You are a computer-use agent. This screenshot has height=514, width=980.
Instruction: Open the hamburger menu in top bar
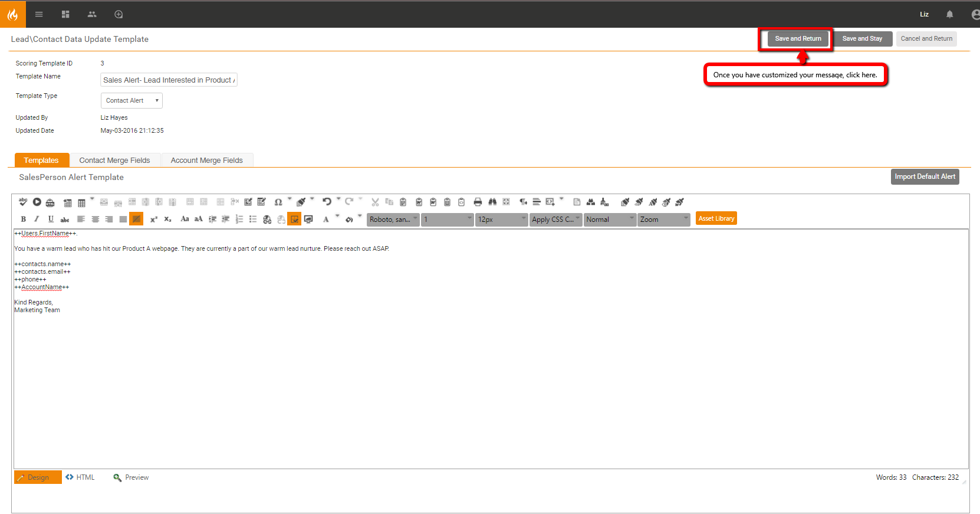point(39,14)
